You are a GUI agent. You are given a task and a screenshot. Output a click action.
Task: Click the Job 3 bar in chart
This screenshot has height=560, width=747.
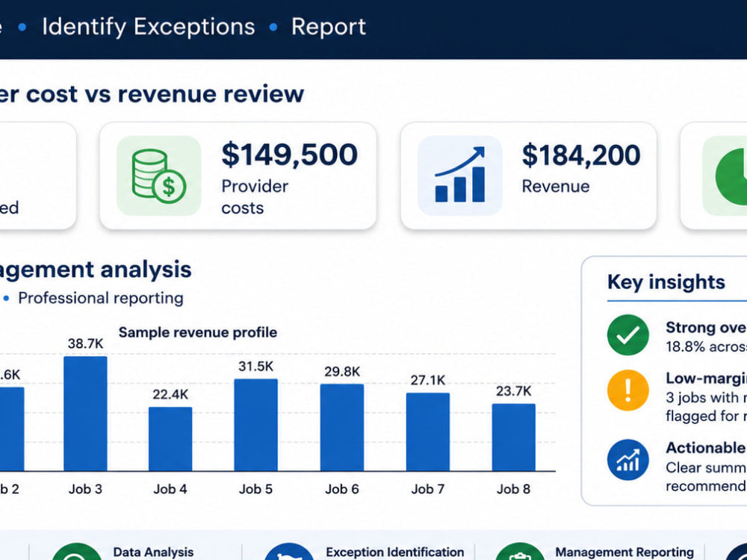[x=85, y=414]
